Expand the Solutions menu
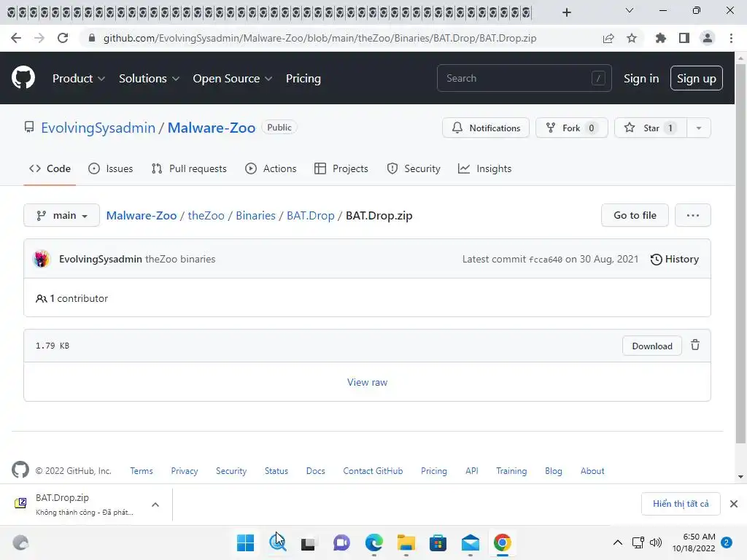Viewport: 747px width, 560px height. tap(149, 79)
